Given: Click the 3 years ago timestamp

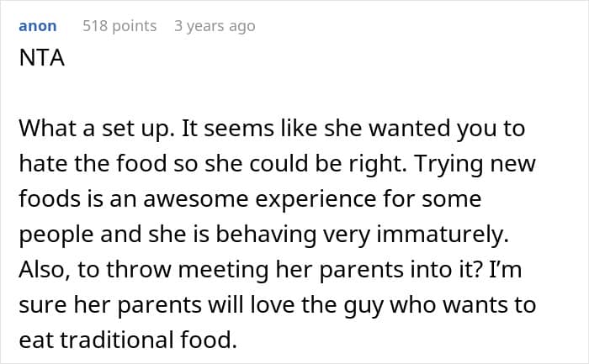Looking at the screenshot, I should click(214, 26).
